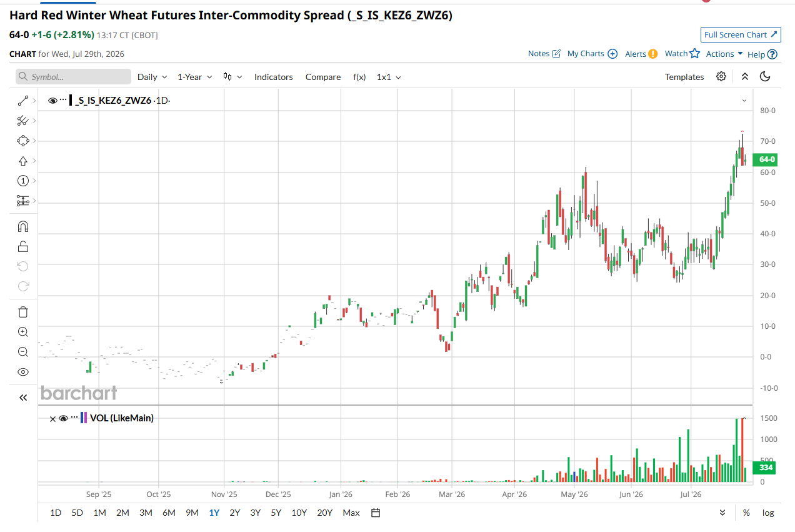Select the pitchfork and channel drawing tool
795x532 pixels.
tap(23, 120)
